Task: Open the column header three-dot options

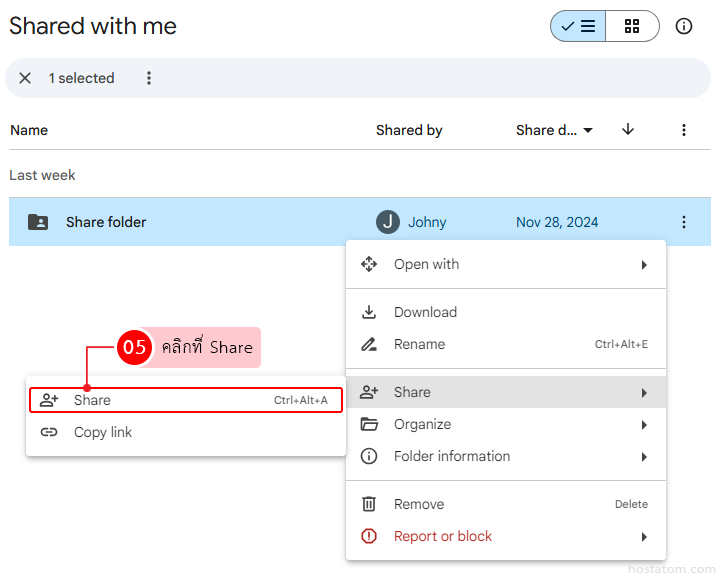Action: (684, 130)
